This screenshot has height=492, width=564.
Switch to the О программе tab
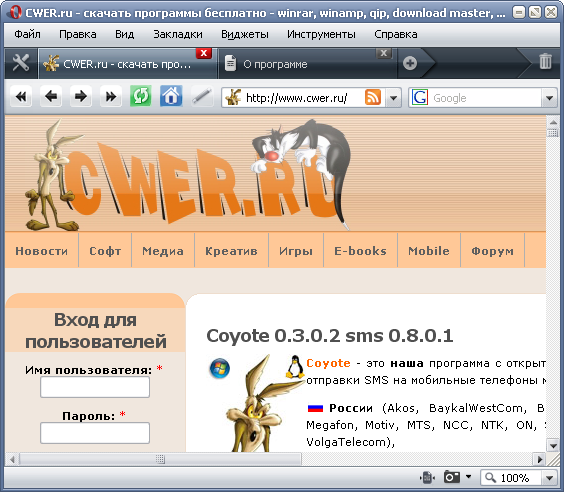[275, 64]
